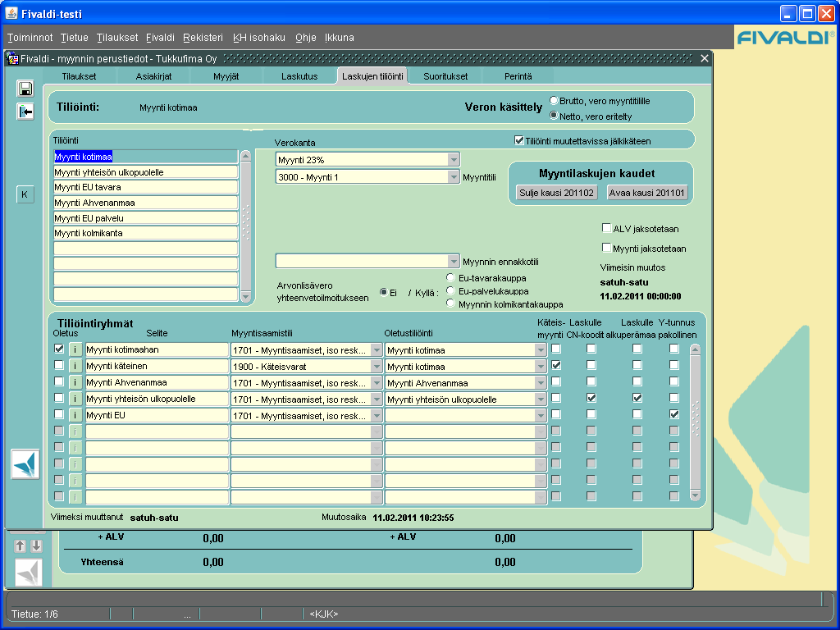Viewport: 840px width, 630px height.
Task: Open Oletustiliöinti dropdown showing Myynti yhteisön ulkopuolelle
Action: coord(541,399)
